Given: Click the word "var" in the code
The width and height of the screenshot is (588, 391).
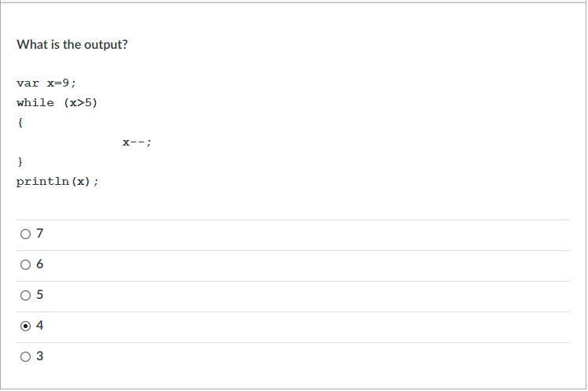Looking at the screenshot, I should click(28, 83).
